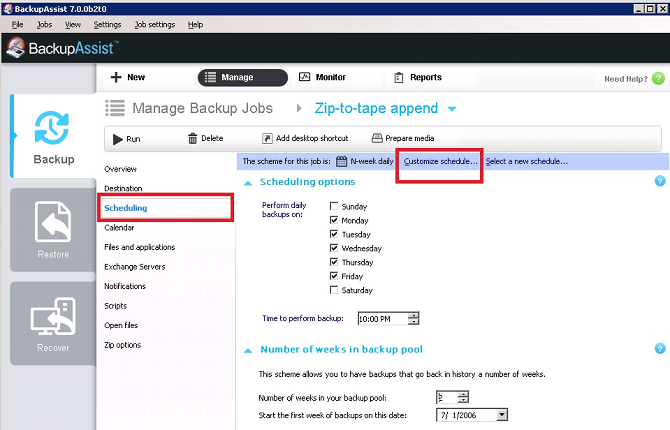Click the Backup sync icon in sidebar
Screen dimensions: 670x430
pyautogui.click(x=52, y=128)
